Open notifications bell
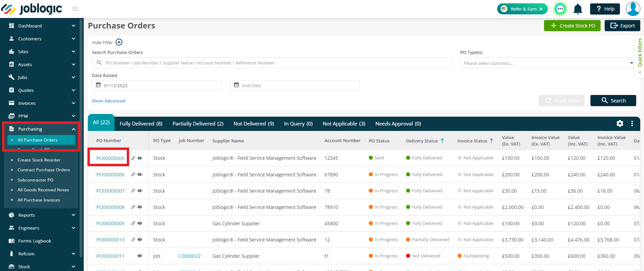This screenshot has height=271, width=644. pos(578,9)
